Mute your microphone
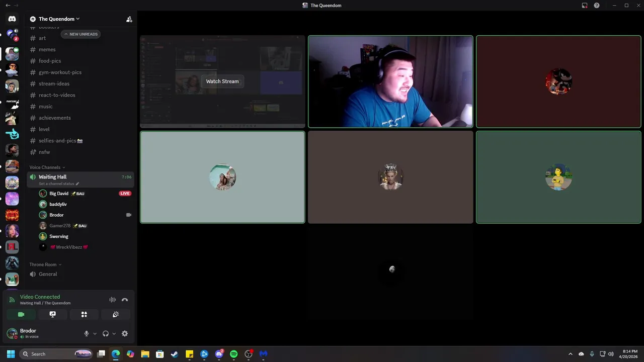 pyautogui.click(x=87, y=333)
